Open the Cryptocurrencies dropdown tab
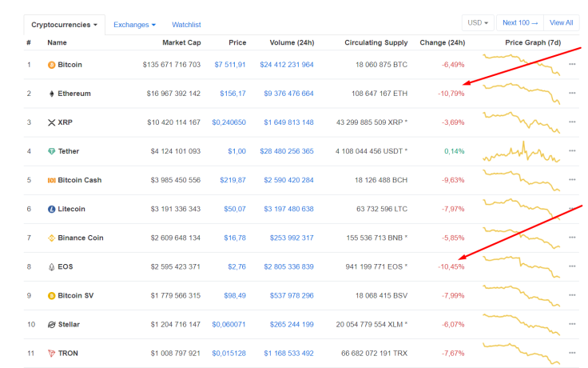 point(64,25)
